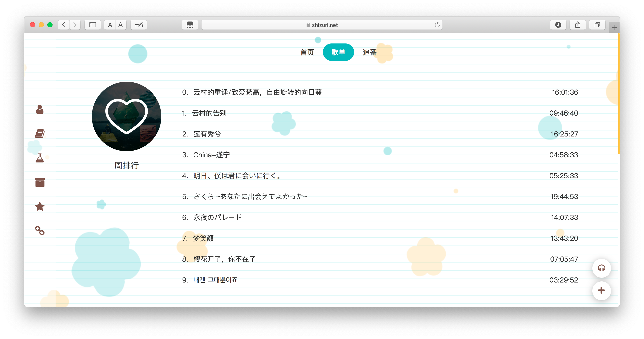Reload the shizuri.net page
Viewport: 644px width, 339px height.
click(437, 25)
